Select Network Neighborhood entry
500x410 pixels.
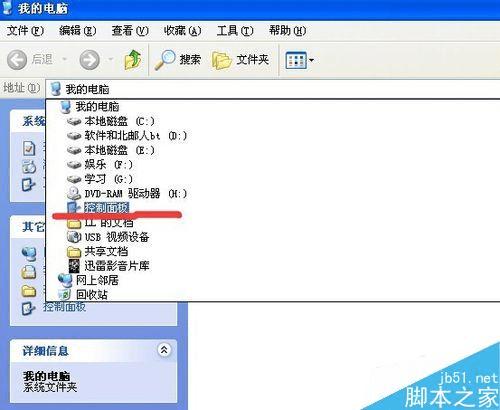pyautogui.click(x=88, y=280)
